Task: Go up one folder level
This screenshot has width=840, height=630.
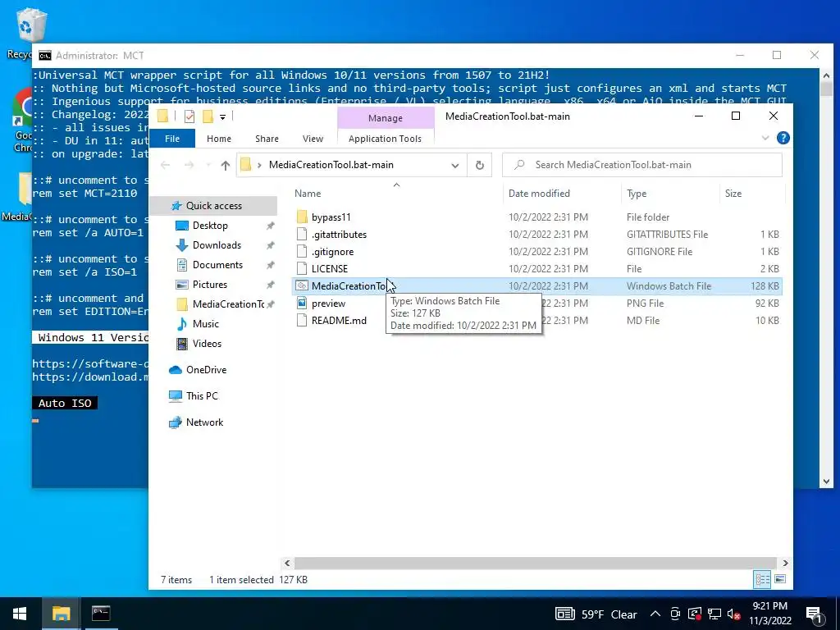Action: coord(225,165)
